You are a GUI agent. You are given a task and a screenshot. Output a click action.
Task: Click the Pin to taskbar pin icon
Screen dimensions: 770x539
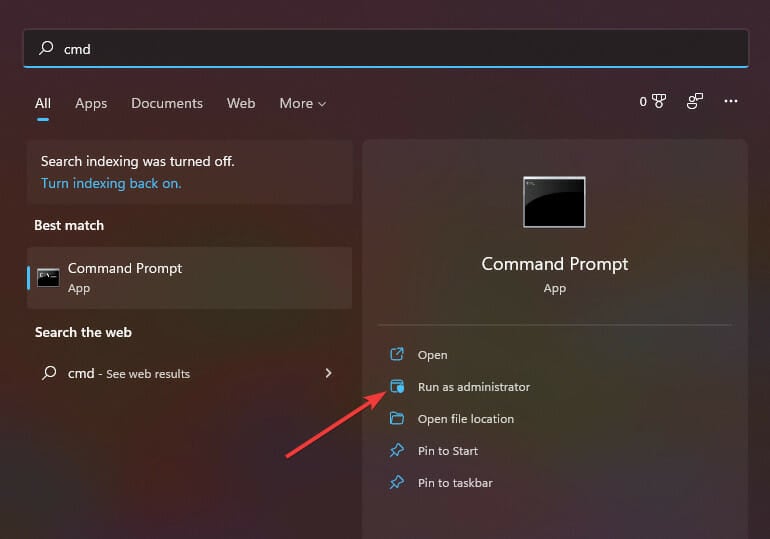397,482
